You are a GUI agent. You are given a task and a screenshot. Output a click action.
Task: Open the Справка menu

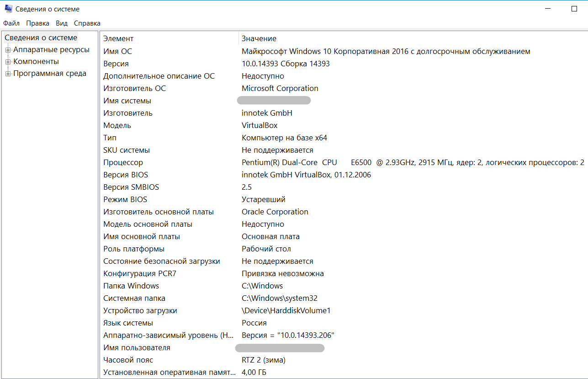tap(87, 23)
